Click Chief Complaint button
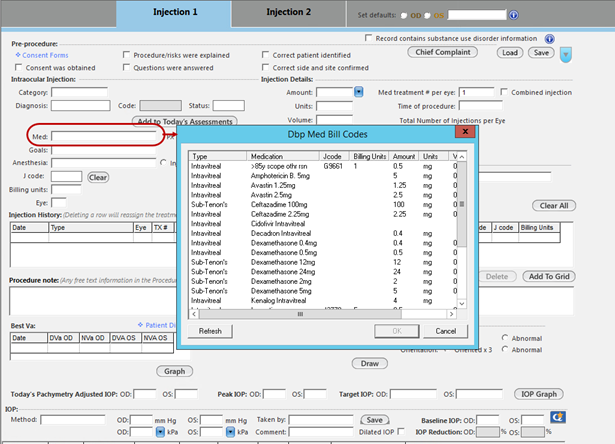615x444 pixels. [442, 52]
